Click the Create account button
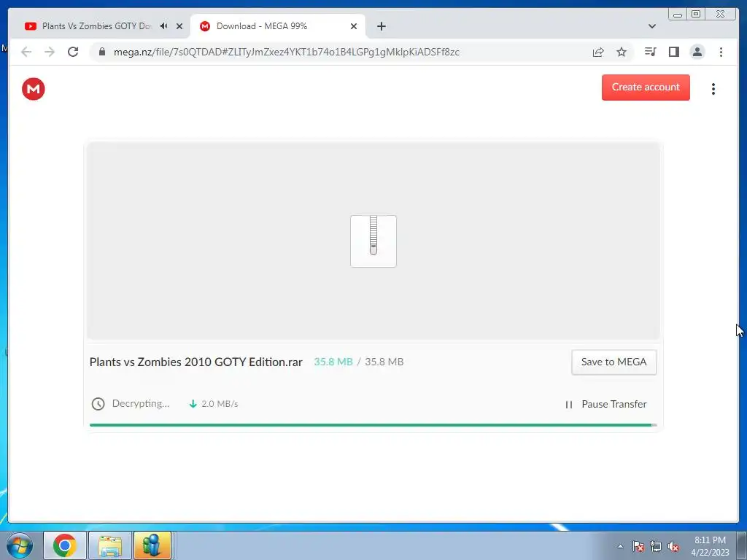747x560 pixels. click(x=646, y=87)
